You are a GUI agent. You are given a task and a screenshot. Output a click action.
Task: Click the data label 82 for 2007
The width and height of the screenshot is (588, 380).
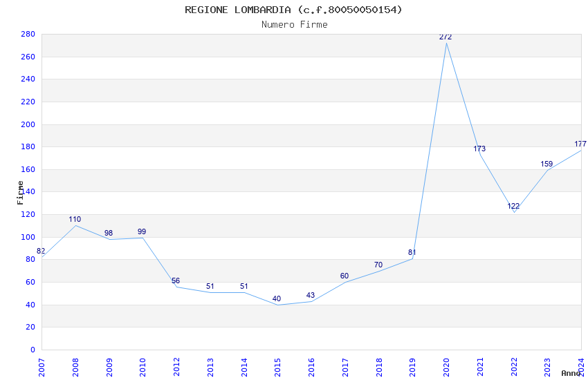[41, 251]
